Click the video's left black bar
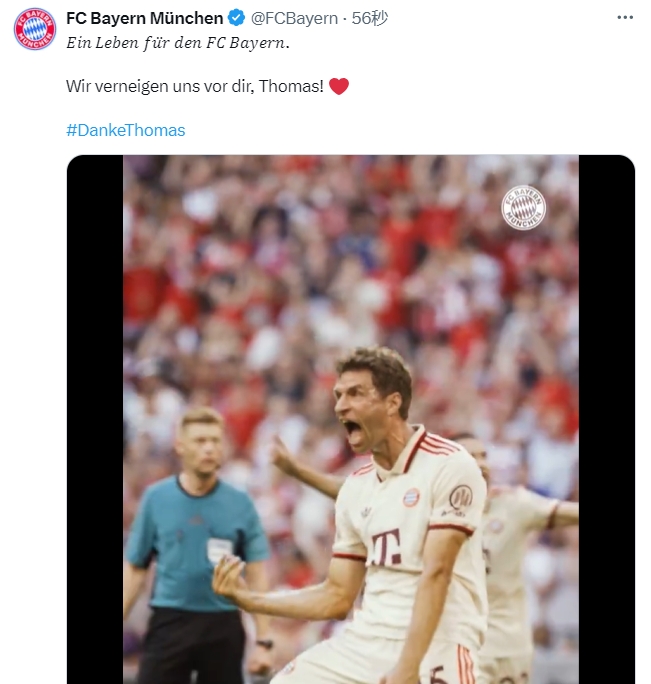The image size is (651, 684). [x=95, y=420]
